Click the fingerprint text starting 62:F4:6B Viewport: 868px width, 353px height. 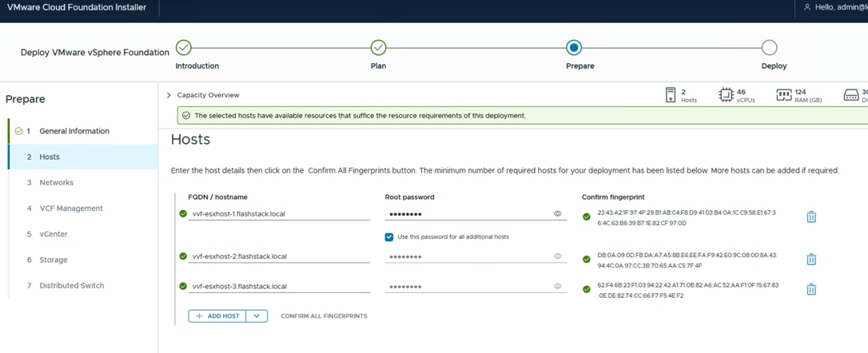pyautogui.click(x=688, y=290)
